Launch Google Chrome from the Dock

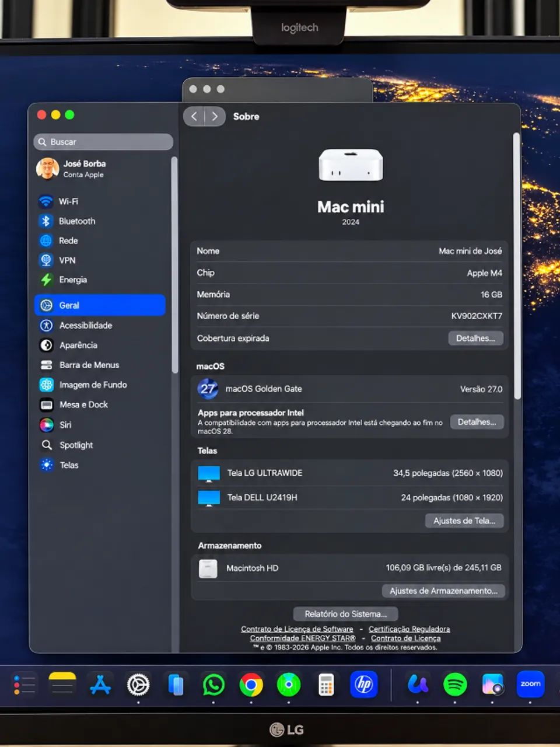click(x=251, y=685)
